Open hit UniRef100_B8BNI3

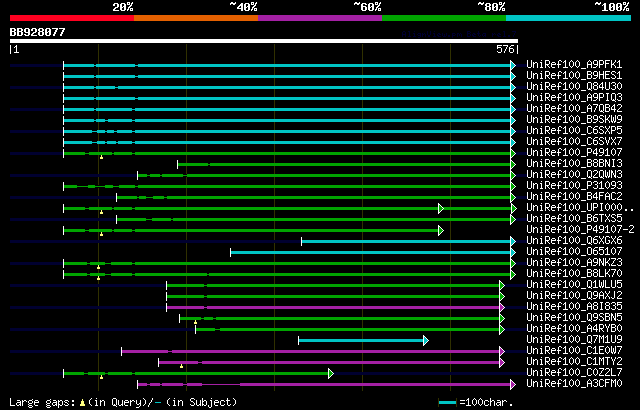tap(574, 164)
